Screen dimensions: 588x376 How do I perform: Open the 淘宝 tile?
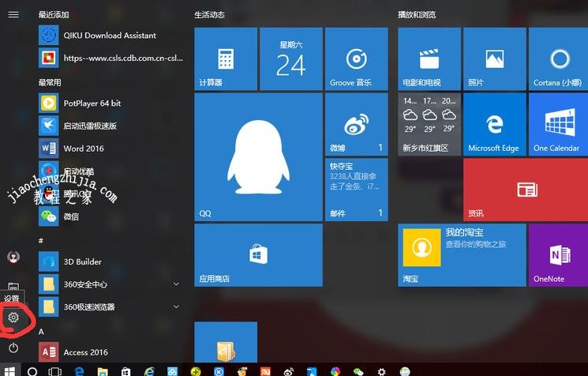point(462,255)
